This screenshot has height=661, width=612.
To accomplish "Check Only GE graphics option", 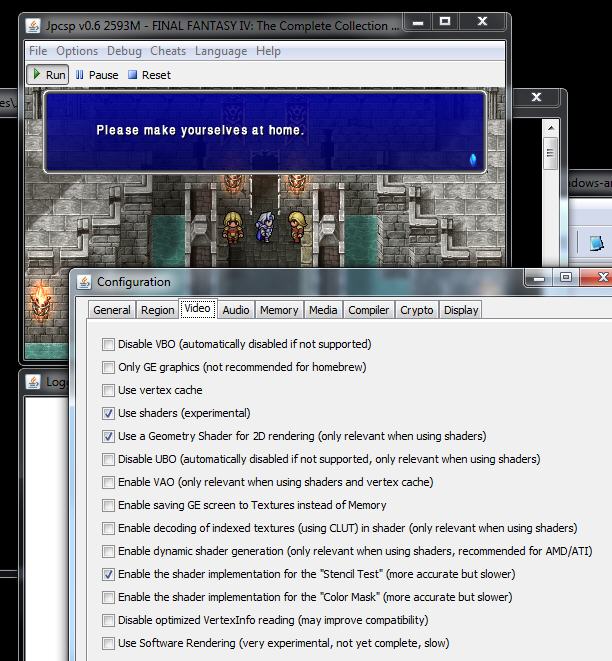I will pos(108,367).
